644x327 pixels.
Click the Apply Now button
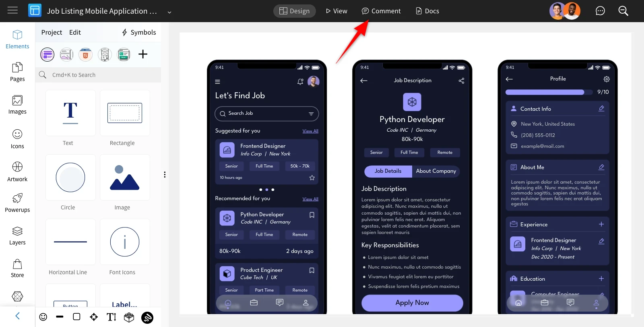412,303
